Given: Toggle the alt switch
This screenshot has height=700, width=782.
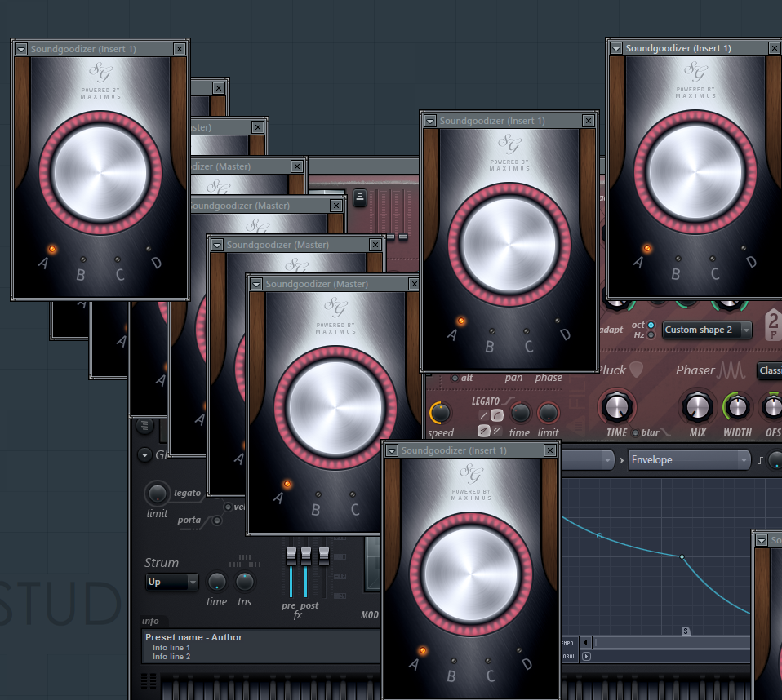Looking at the screenshot, I should [455, 379].
